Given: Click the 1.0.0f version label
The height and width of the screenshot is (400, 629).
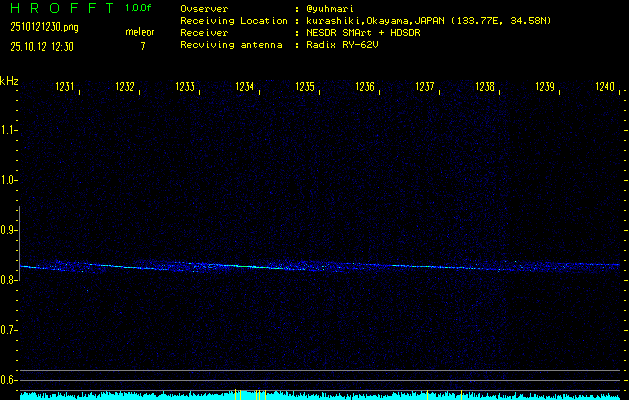Looking at the screenshot, I should [x=140, y=8].
